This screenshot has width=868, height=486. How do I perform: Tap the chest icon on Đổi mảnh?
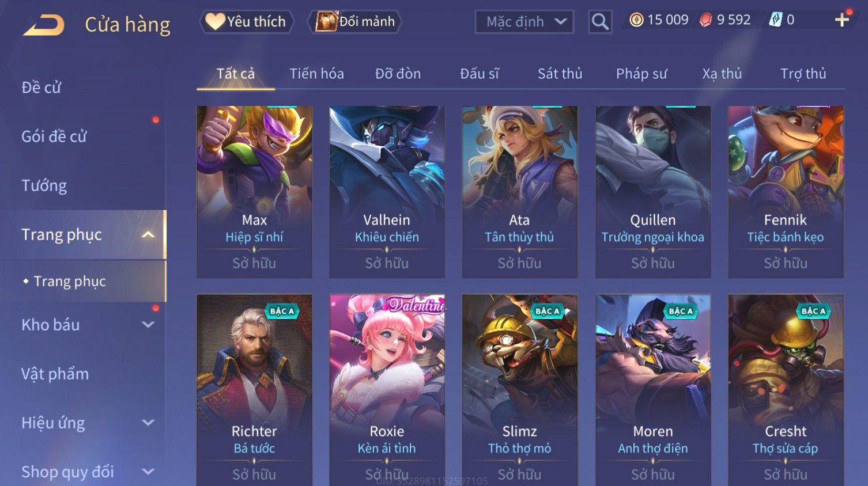(326, 21)
